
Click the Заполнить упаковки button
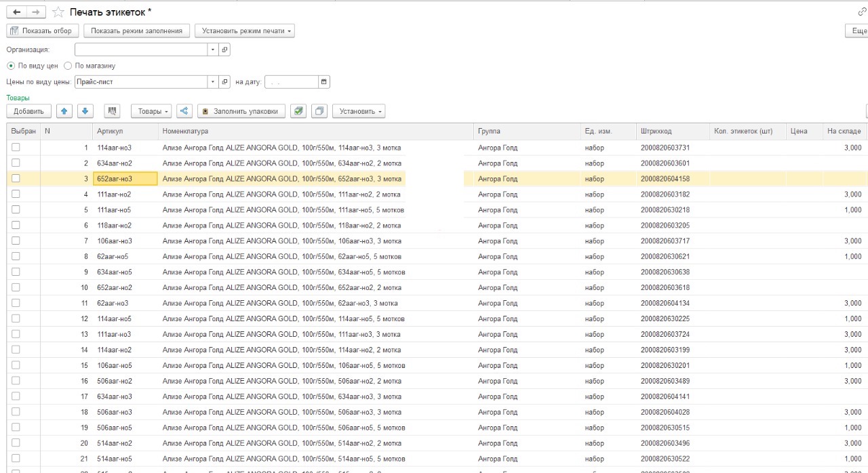tap(241, 111)
